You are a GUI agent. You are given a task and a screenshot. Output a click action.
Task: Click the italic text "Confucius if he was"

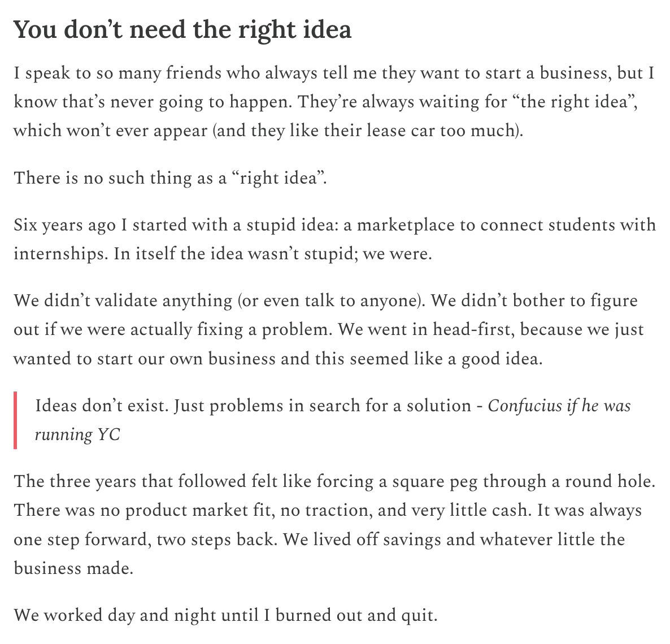[559, 406]
